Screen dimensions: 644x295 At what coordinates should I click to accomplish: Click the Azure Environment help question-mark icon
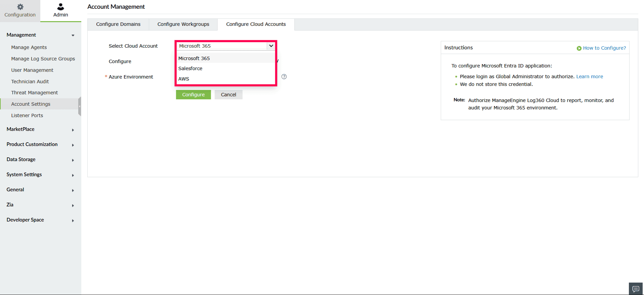(x=284, y=77)
